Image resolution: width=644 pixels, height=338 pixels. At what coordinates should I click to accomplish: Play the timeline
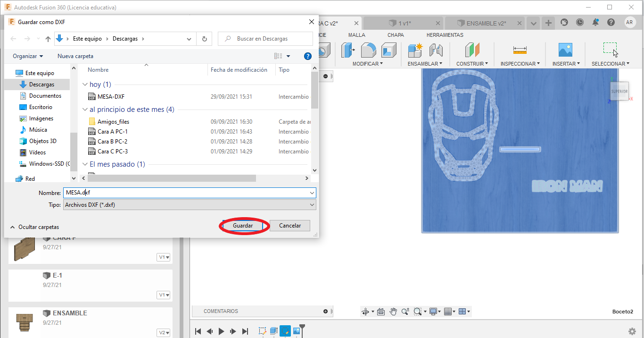point(222,331)
